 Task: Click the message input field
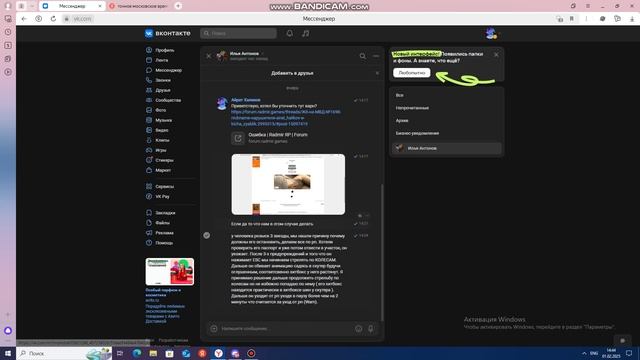(x=286, y=329)
